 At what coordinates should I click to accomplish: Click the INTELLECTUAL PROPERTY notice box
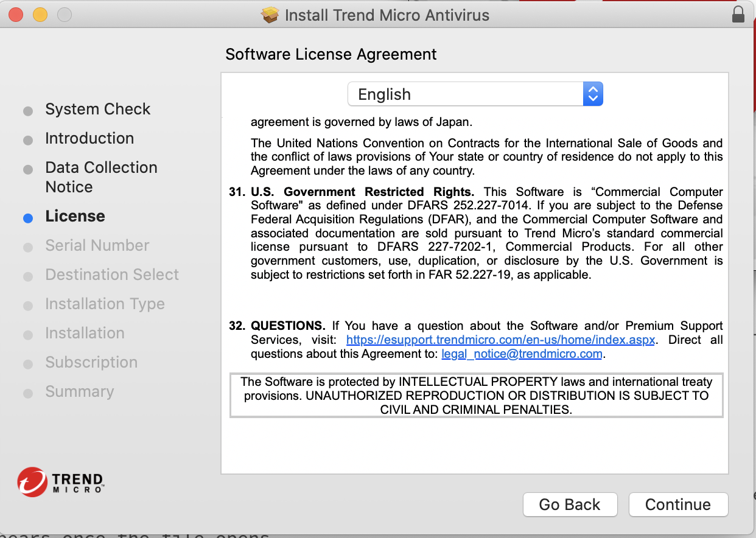pos(476,396)
